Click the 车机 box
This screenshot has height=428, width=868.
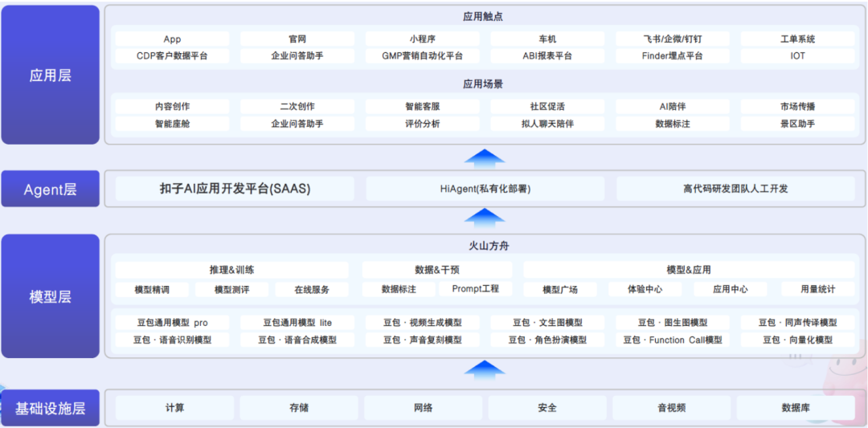547,39
